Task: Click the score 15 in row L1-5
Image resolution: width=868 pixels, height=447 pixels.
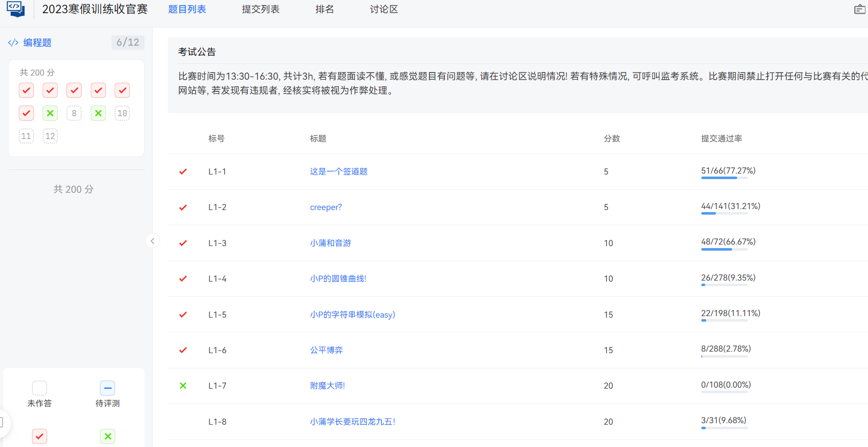Action: (608, 315)
